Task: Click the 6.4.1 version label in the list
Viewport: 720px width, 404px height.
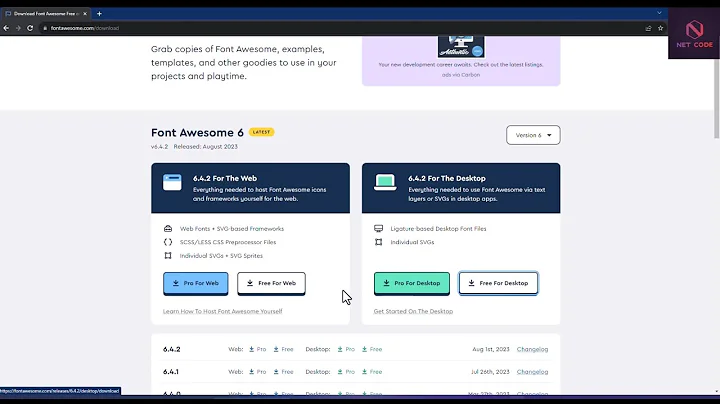Action: [x=171, y=372]
